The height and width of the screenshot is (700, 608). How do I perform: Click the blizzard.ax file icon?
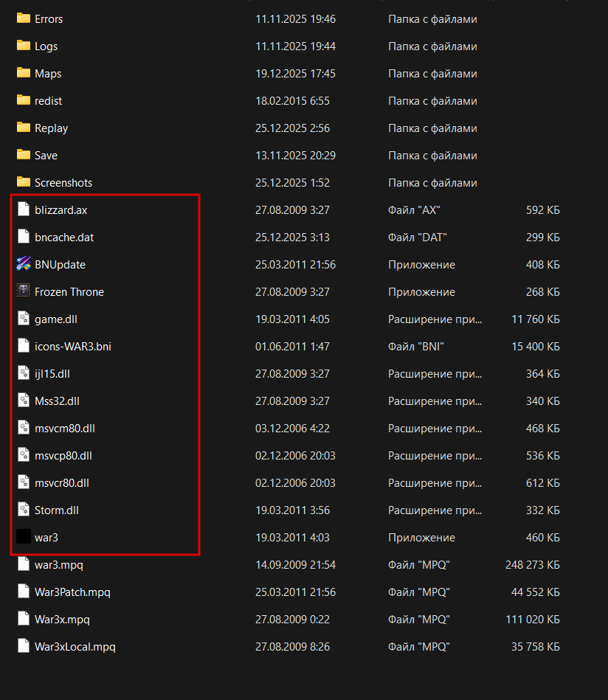click(23, 209)
